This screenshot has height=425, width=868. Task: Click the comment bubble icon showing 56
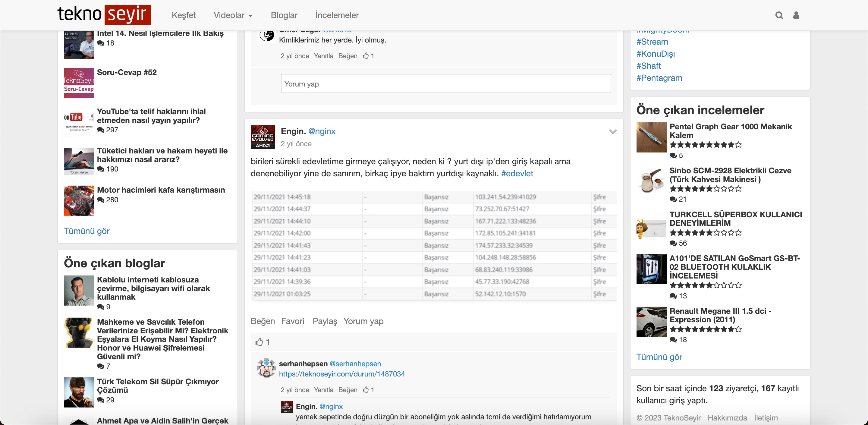(x=673, y=243)
